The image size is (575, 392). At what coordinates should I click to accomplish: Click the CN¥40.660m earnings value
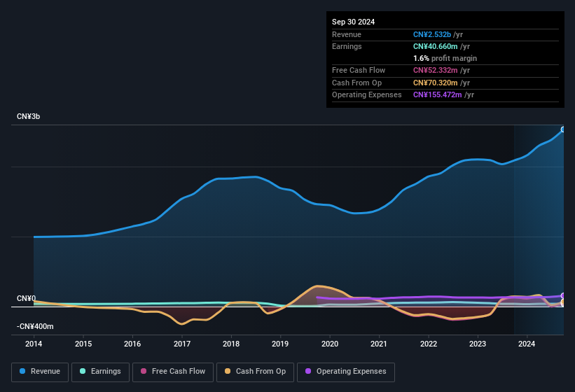pos(436,46)
